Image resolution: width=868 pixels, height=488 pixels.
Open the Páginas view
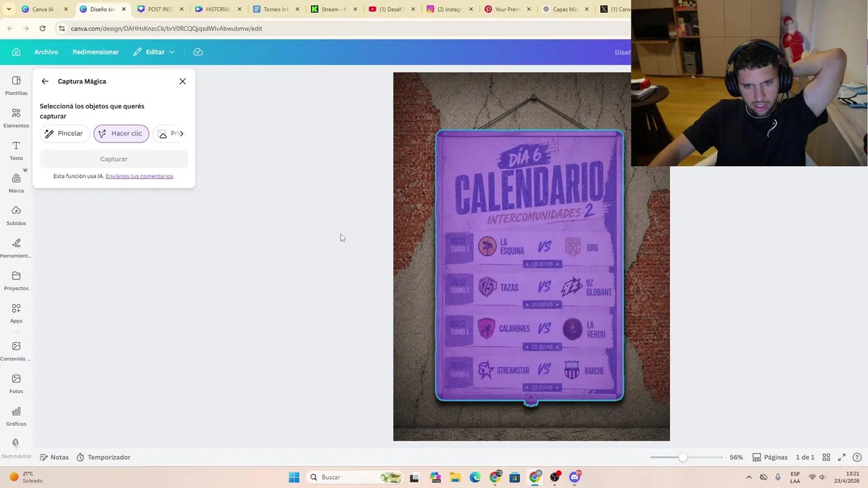tap(770, 457)
